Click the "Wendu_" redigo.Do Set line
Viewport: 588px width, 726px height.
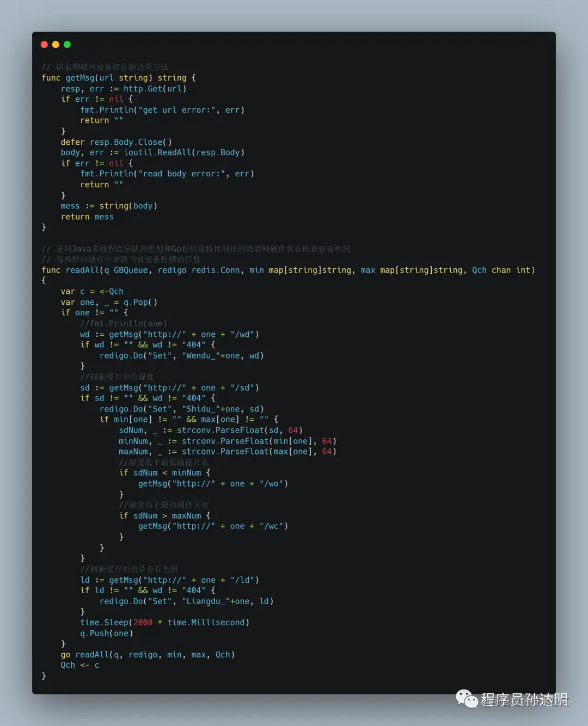(x=181, y=355)
